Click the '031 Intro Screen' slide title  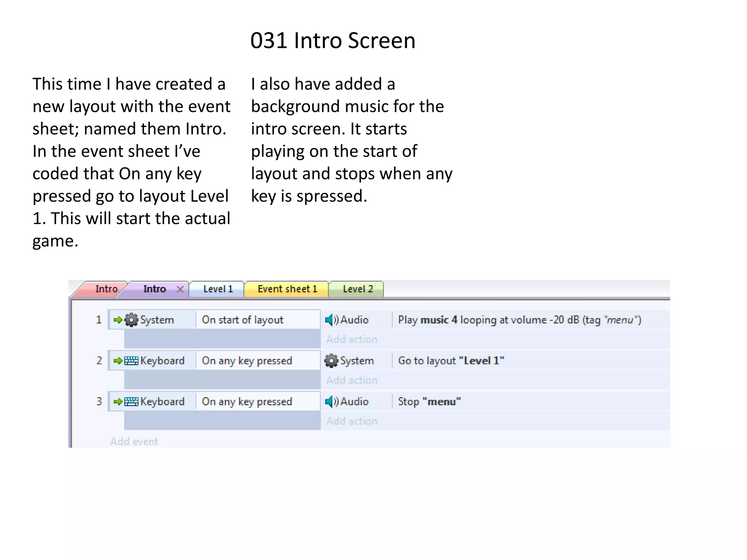[333, 40]
